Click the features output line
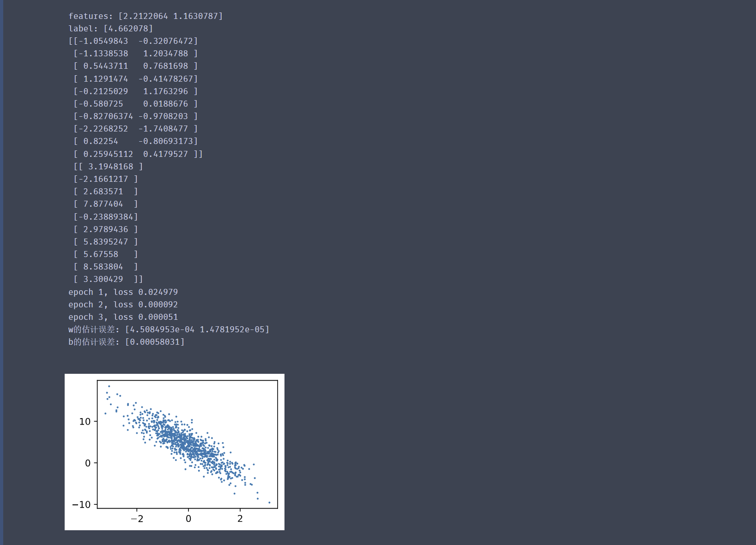 click(x=145, y=16)
